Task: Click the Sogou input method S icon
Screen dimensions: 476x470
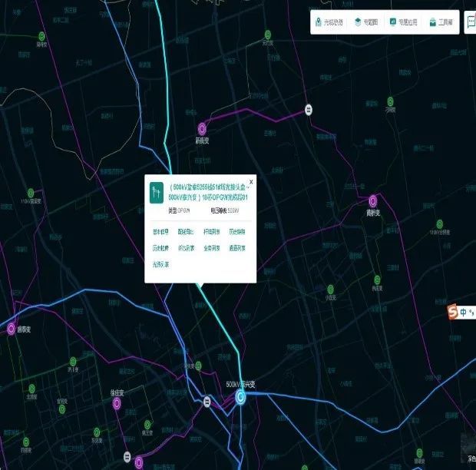Action: (x=453, y=312)
